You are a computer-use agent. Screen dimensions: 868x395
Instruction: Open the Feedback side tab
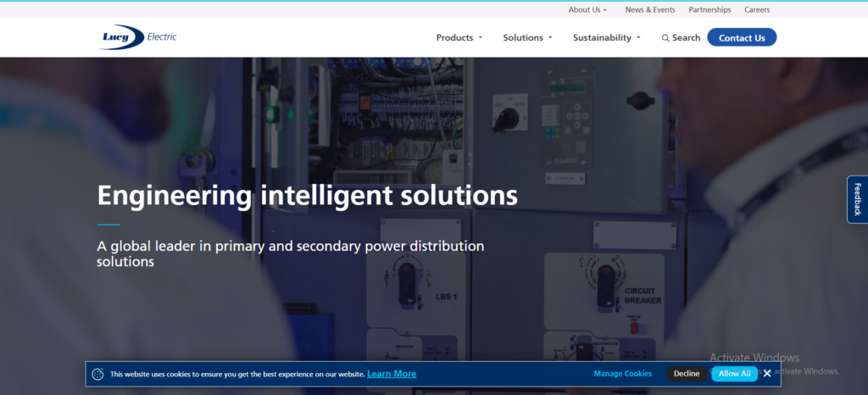[x=858, y=199]
